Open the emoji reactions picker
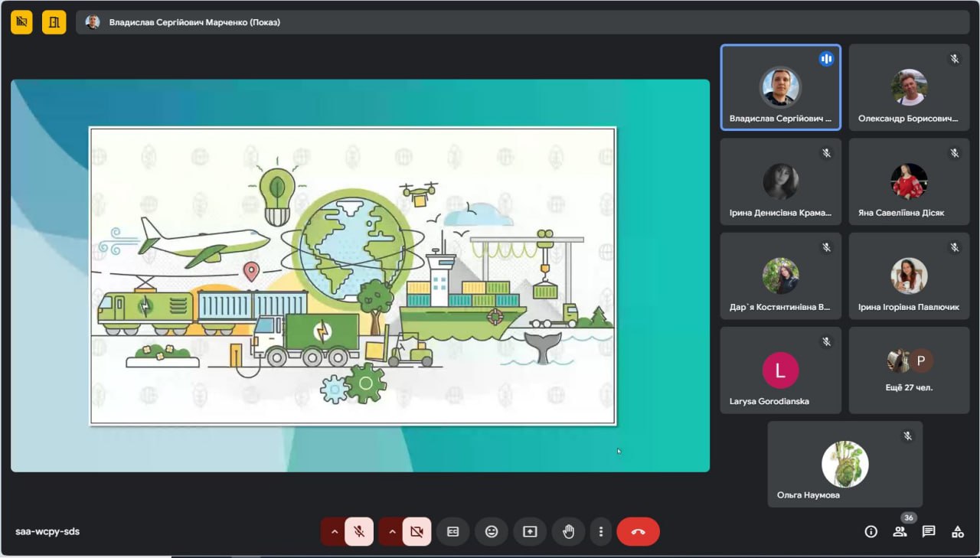The height and width of the screenshot is (558, 980). pyautogui.click(x=492, y=531)
